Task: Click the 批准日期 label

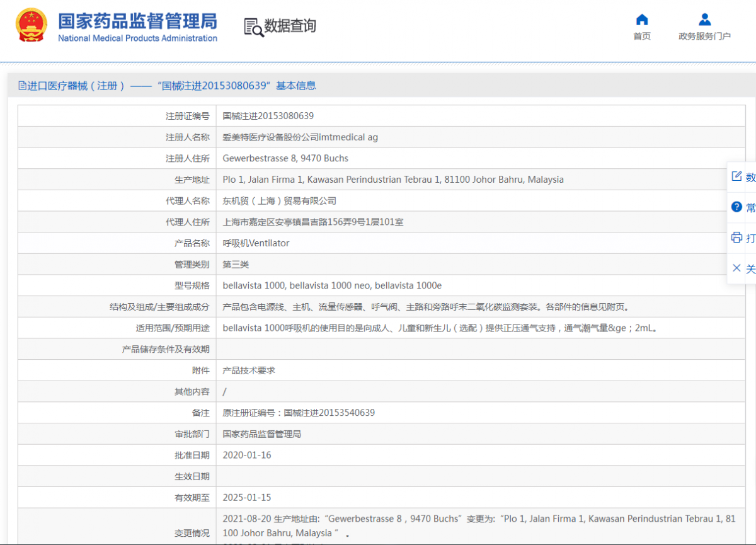Action: (192, 455)
